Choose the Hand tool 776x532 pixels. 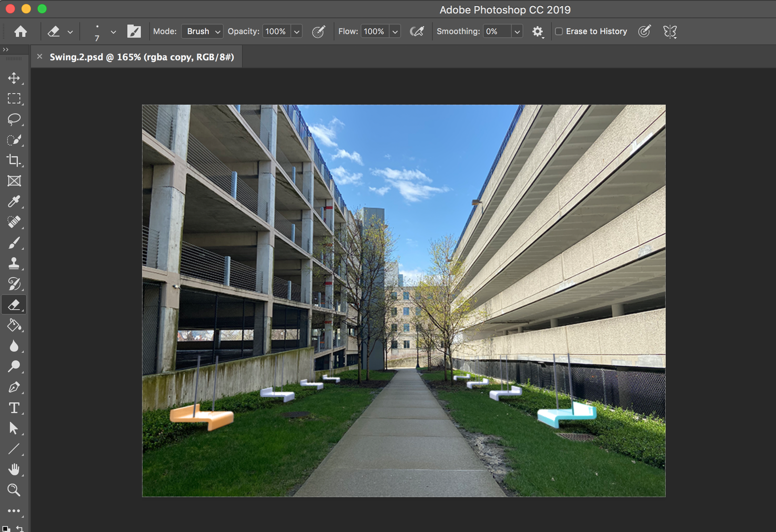pos(14,470)
